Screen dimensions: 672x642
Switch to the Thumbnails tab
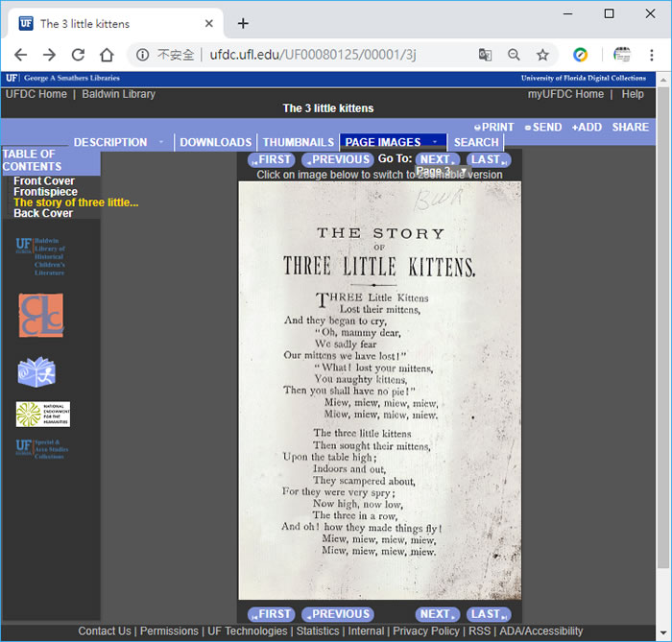point(299,142)
